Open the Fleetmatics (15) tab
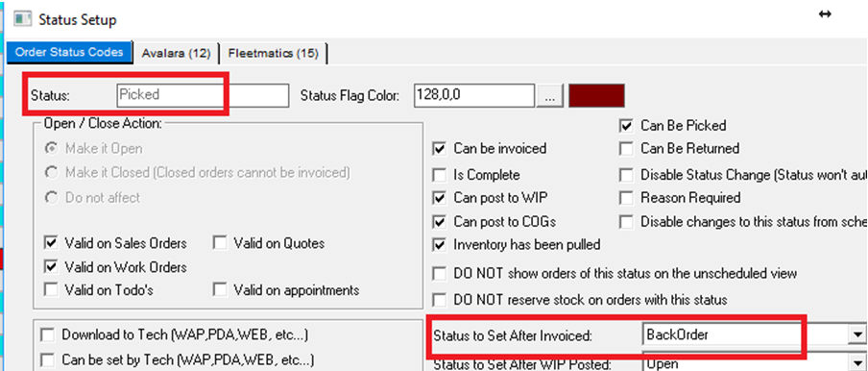 pos(273,54)
